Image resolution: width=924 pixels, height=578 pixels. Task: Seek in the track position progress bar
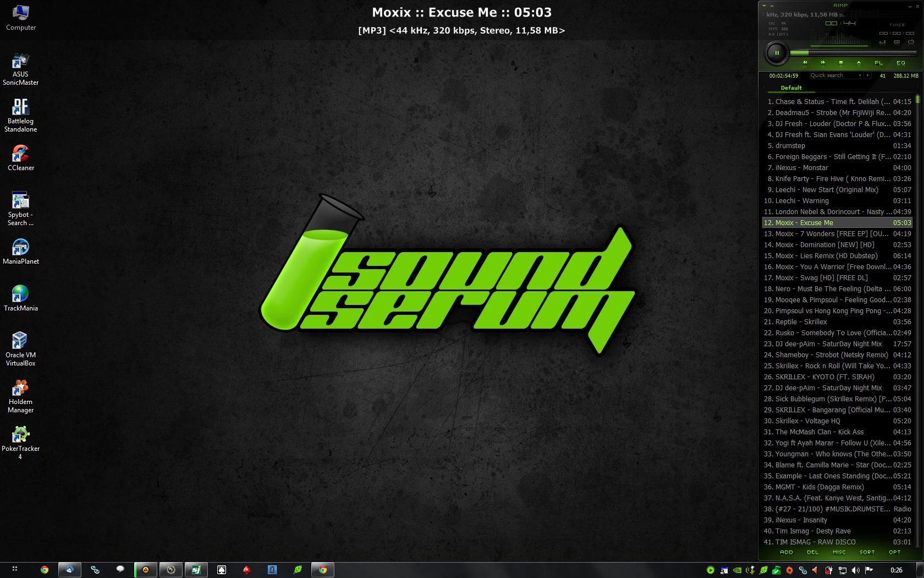coord(854,53)
